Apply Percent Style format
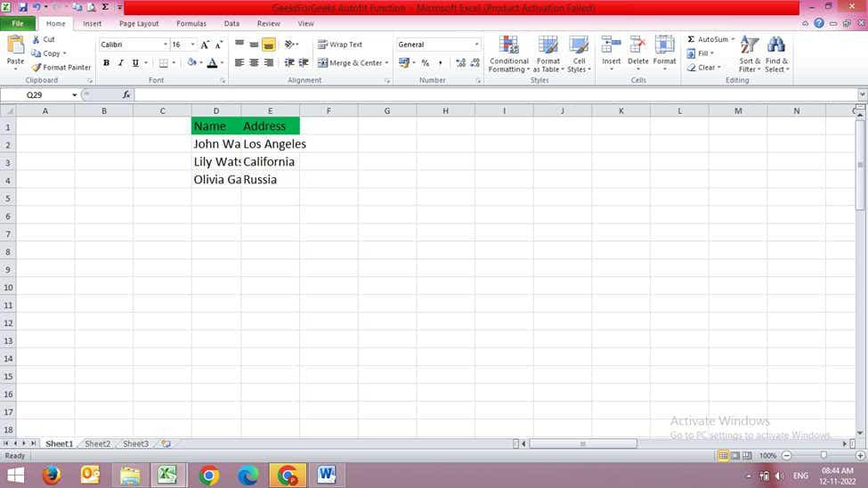This screenshot has height=488, width=868. [x=426, y=63]
